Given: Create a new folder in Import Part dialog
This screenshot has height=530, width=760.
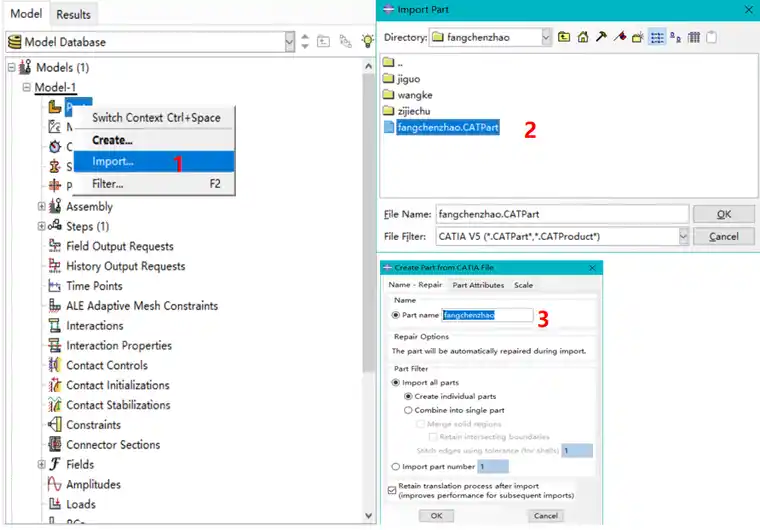Looking at the screenshot, I should click(638, 37).
